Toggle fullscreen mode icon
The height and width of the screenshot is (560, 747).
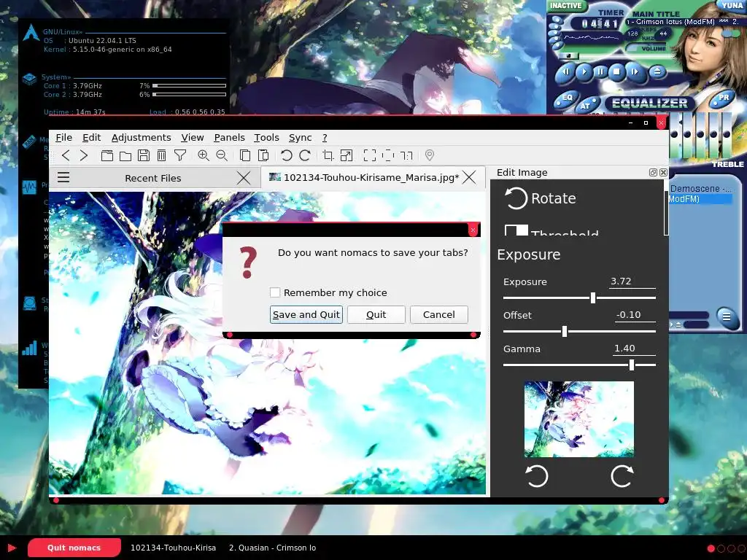click(370, 155)
